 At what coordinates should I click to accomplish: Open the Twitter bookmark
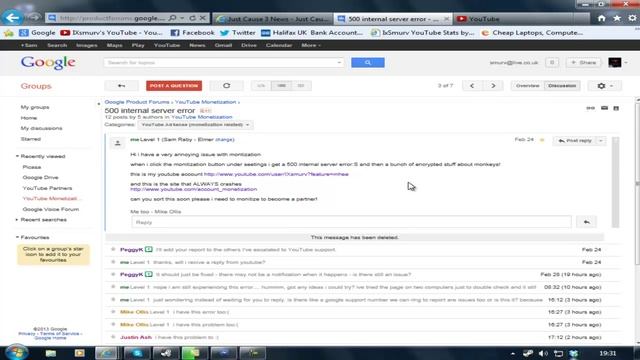pos(238,33)
